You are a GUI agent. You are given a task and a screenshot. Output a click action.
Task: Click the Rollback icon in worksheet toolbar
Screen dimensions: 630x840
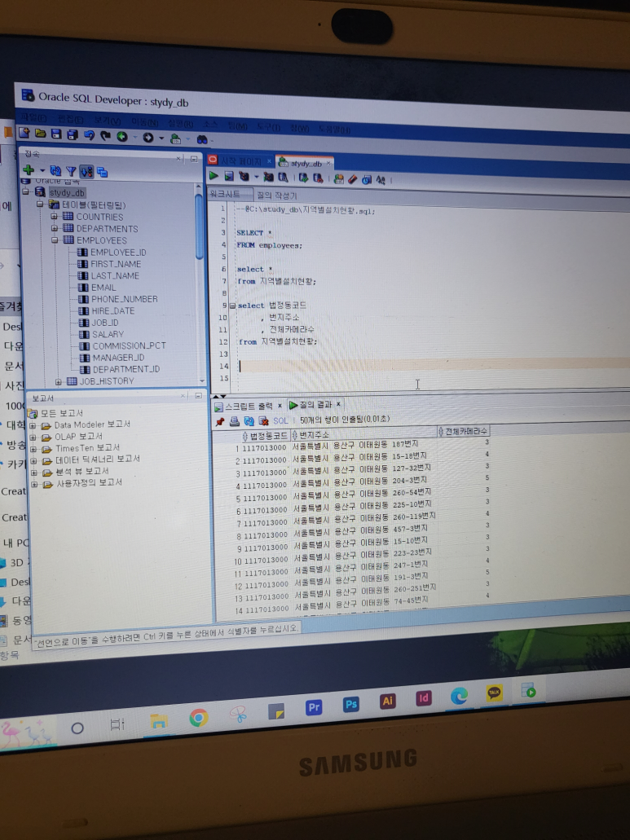[x=318, y=178]
